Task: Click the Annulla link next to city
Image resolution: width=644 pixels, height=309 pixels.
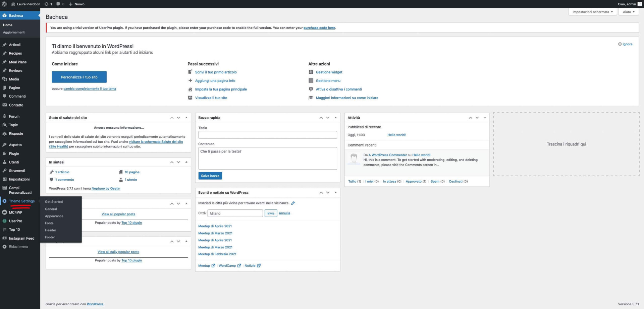Action: tap(284, 213)
